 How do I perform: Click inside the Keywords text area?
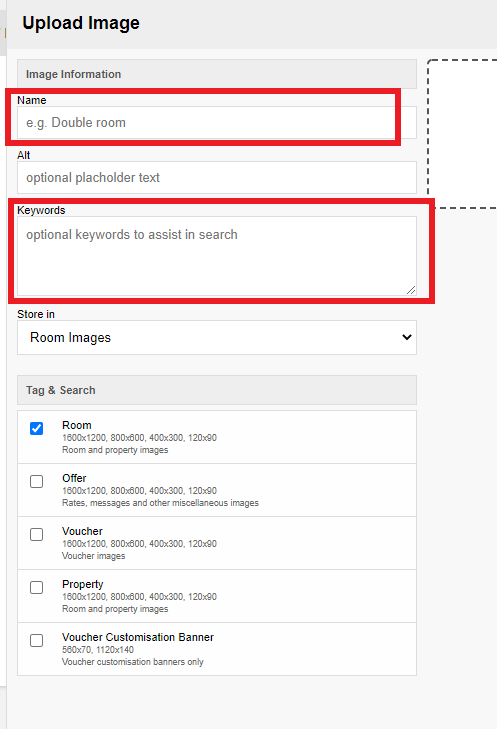(x=217, y=256)
